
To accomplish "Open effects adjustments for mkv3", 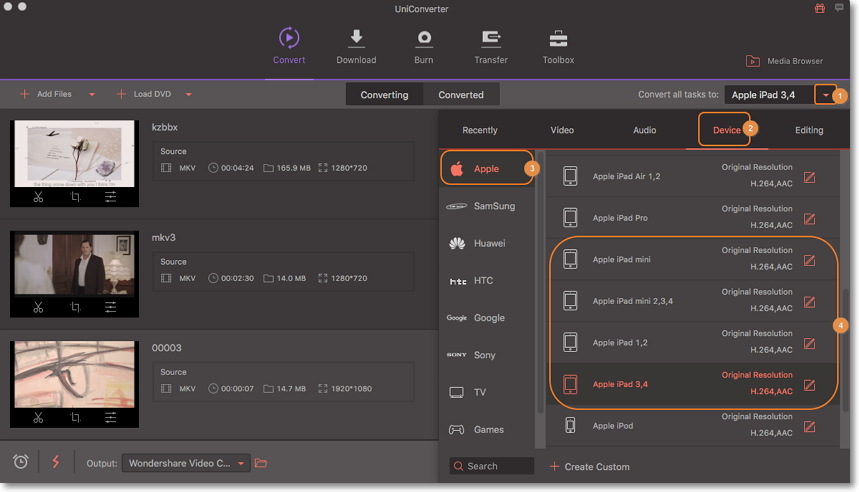I will [x=111, y=307].
